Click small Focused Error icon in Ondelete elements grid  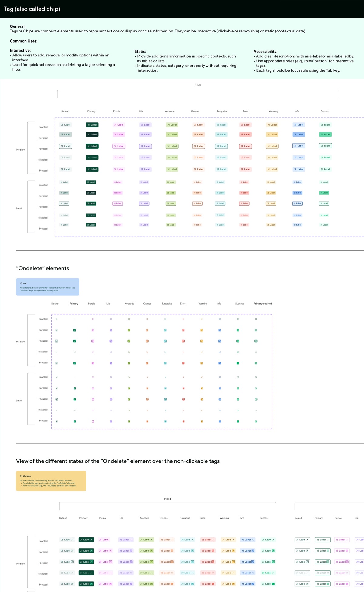[184, 399]
